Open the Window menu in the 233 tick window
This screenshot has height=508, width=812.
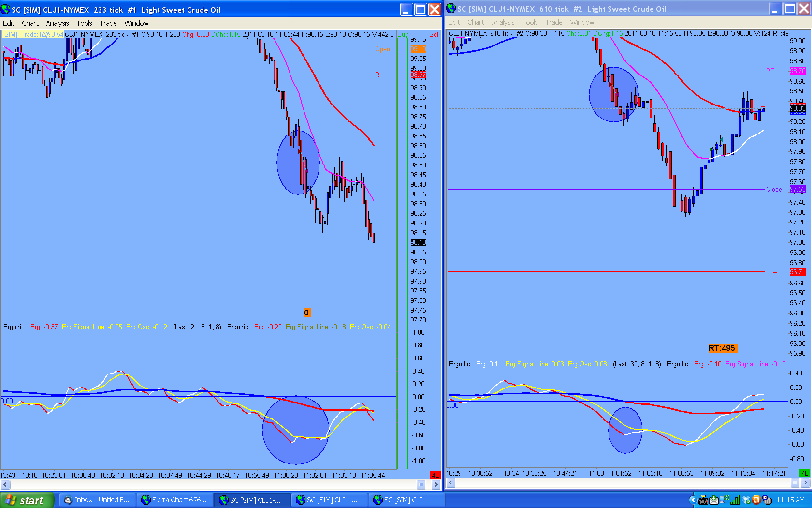[136, 23]
